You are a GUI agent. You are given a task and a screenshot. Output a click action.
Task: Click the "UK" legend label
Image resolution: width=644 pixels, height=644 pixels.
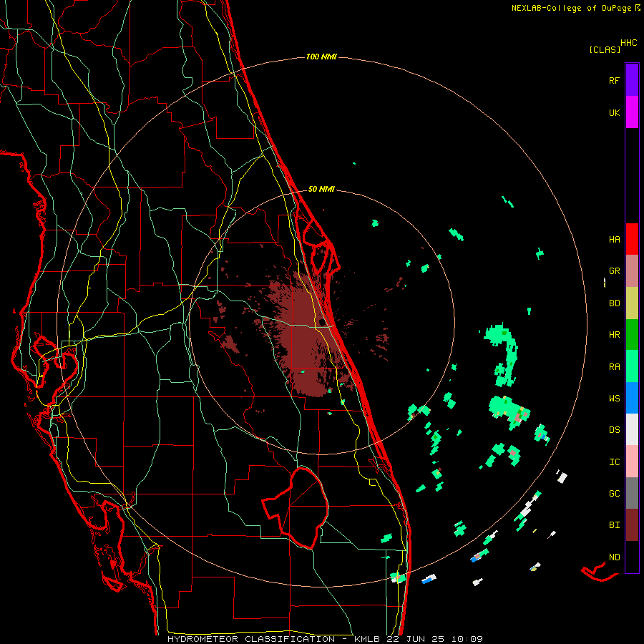point(614,112)
